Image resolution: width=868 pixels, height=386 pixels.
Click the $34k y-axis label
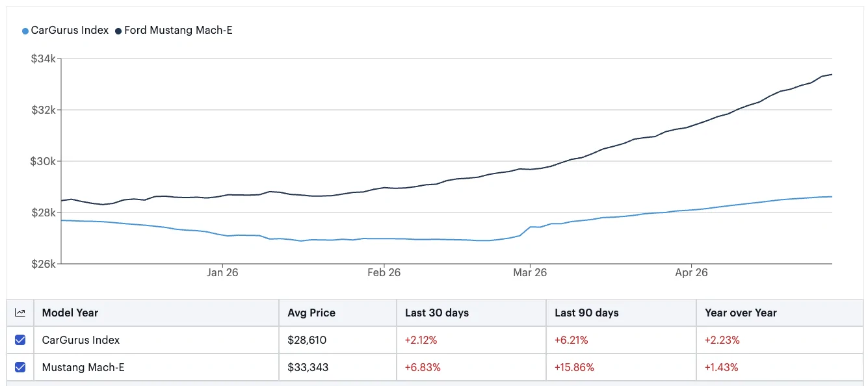44,59
